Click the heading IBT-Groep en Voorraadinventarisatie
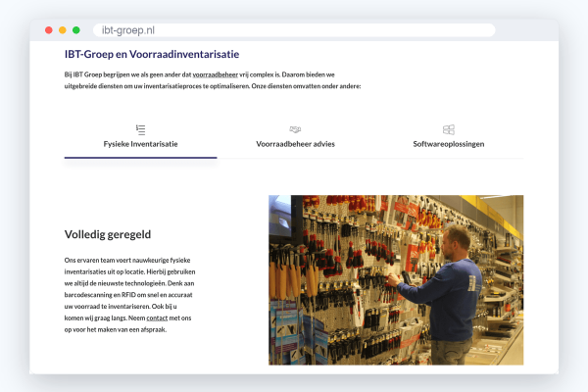 pos(152,55)
